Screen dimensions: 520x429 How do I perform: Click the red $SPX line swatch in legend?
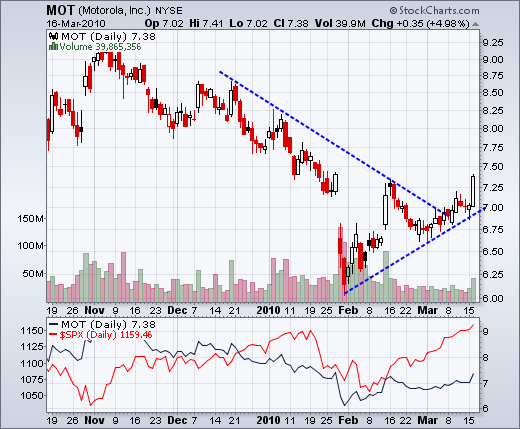point(53,335)
